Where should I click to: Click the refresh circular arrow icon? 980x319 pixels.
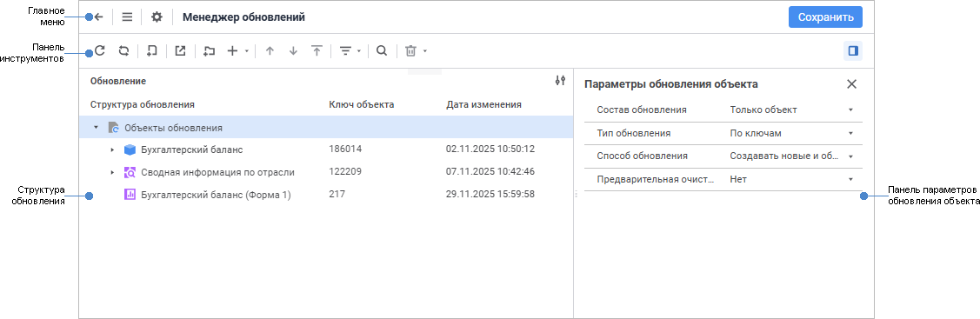99,51
